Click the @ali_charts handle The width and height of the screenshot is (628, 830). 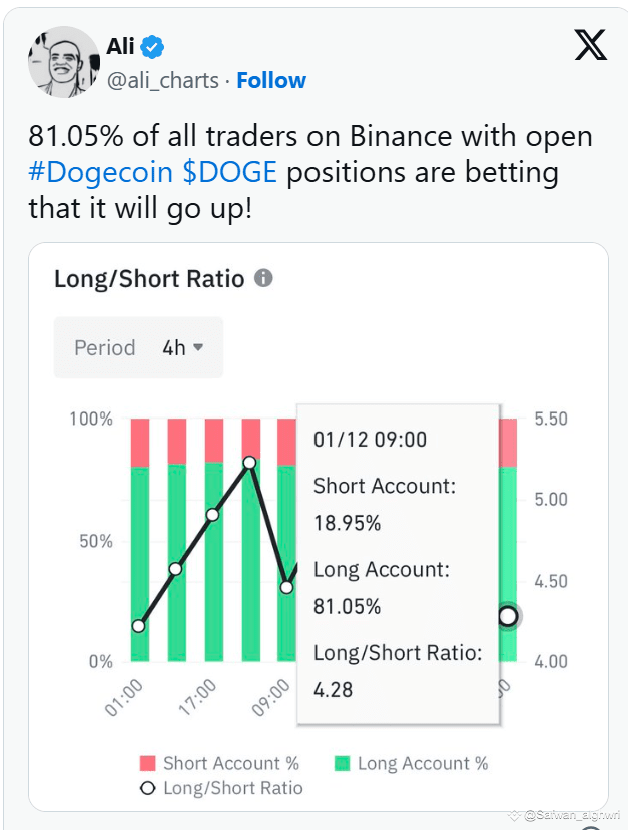click(x=163, y=81)
